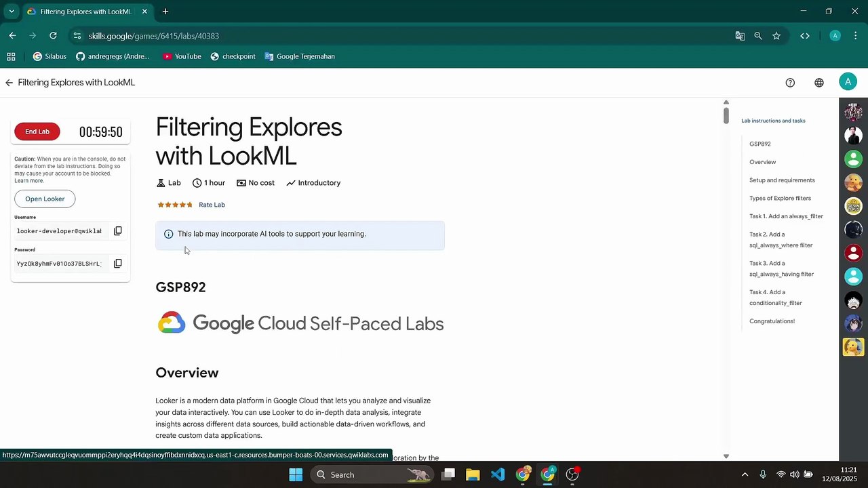Click the Rate Lab link

pyautogui.click(x=212, y=205)
